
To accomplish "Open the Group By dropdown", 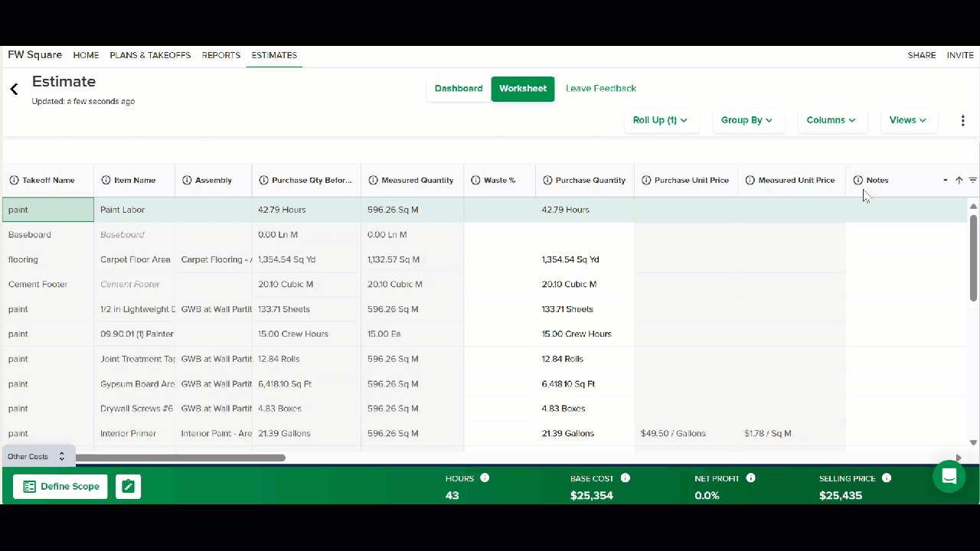I will (x=747, y=120).
